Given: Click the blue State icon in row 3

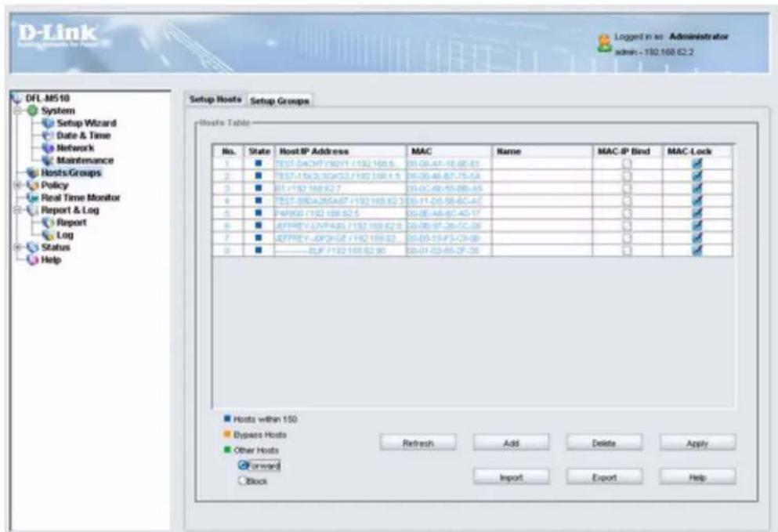Looking at the screenshot, I should (258, 188).
